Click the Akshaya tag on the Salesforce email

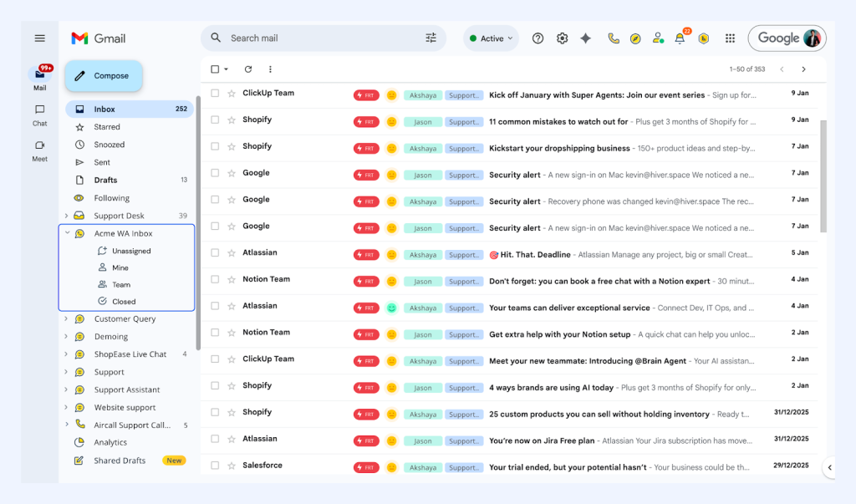pos(422,467)
